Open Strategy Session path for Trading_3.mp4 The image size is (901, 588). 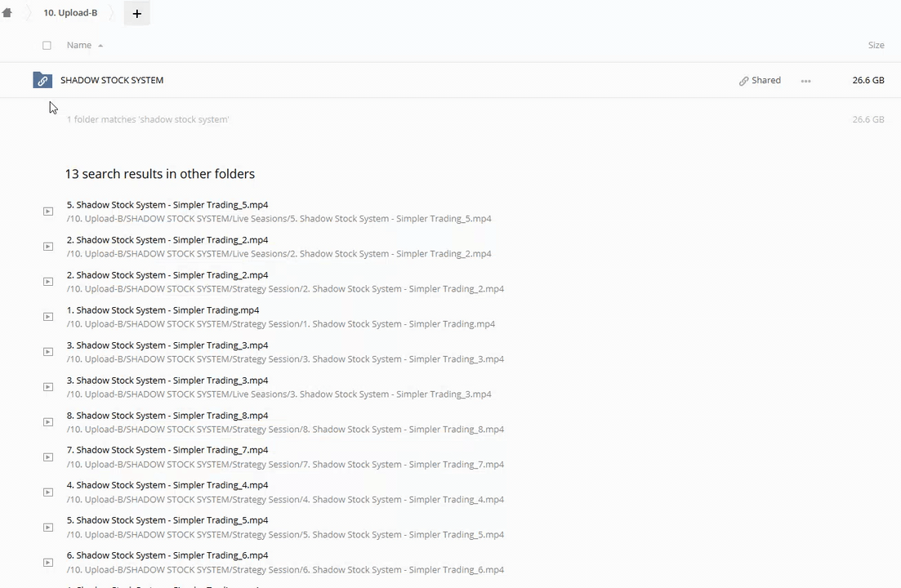point(285,359)
